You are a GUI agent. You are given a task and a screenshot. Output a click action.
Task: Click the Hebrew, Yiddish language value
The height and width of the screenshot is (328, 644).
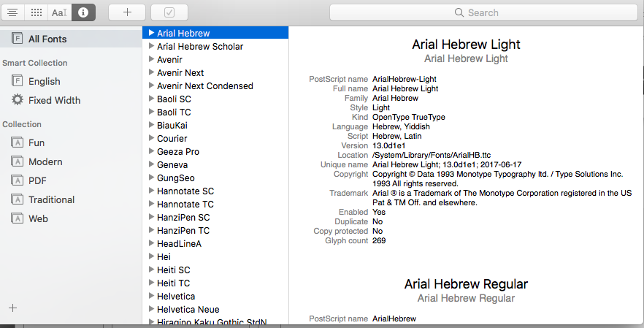401,126
